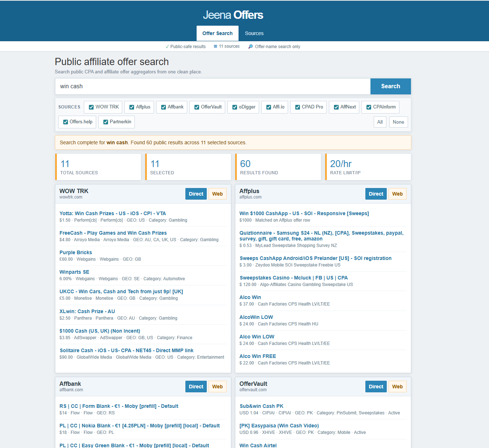Click the 'Search complete for win cash' notice
Image resolution: width=489 pixels, height=448 pixels.
pyautogui.click(x=233, y=142)
